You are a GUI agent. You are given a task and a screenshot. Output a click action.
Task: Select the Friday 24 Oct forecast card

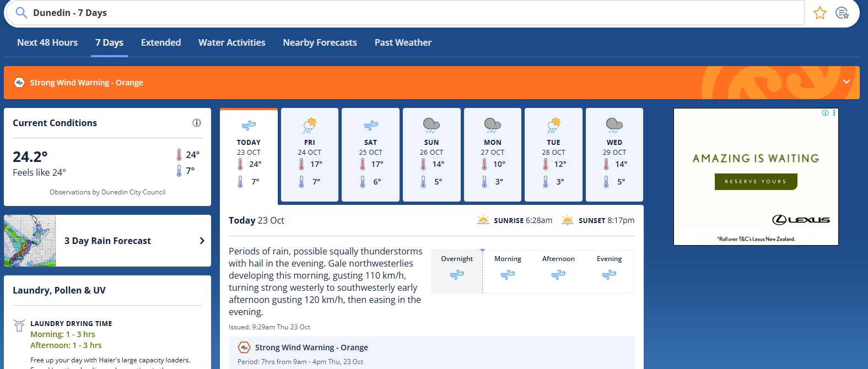pyautogui.click(x=310, y=155)
